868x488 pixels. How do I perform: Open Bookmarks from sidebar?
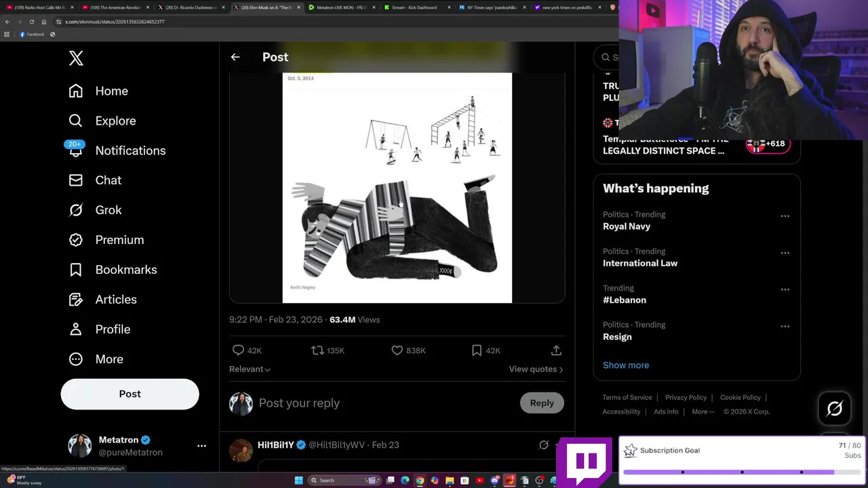[113, 270]
